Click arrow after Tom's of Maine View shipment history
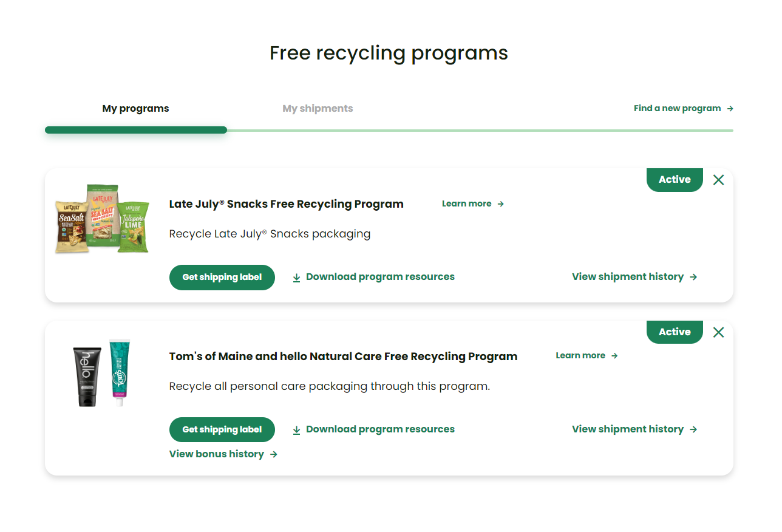This screenshot has width=782, height=532. [x=693, y=429]
